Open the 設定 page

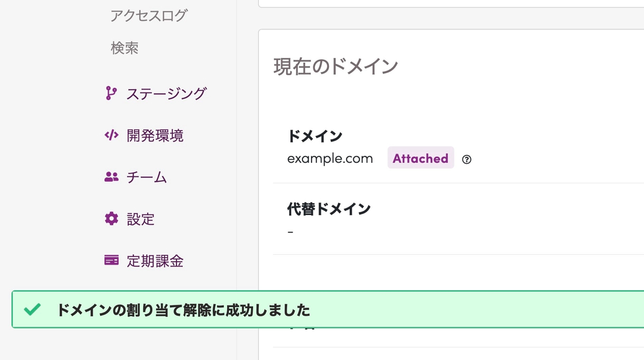tap(140, 219)
